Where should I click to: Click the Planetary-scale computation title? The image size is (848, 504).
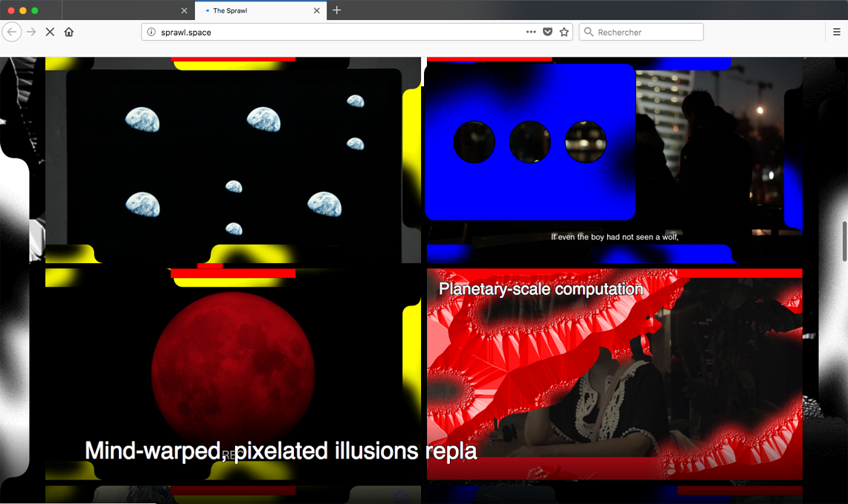541,289
